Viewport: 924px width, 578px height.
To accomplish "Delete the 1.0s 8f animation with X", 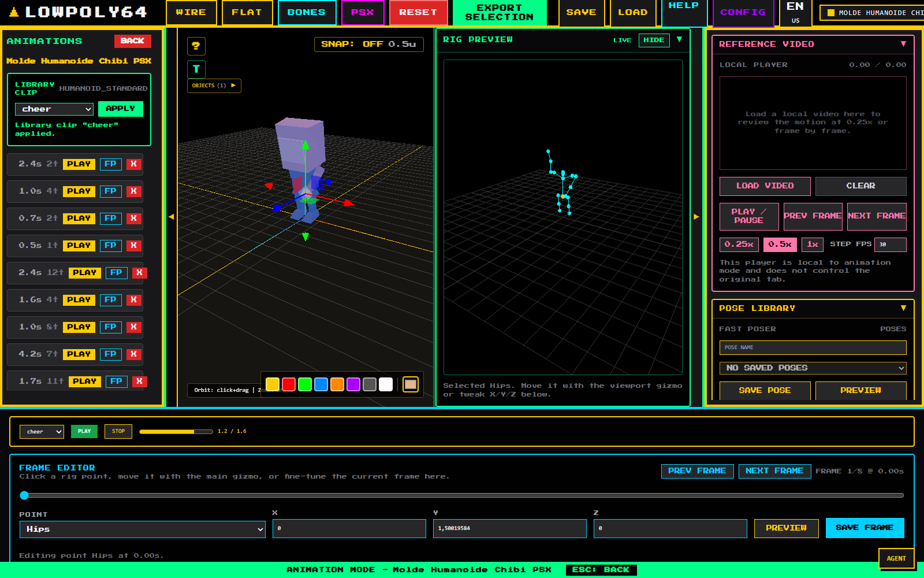I will (x=133, y=327).
